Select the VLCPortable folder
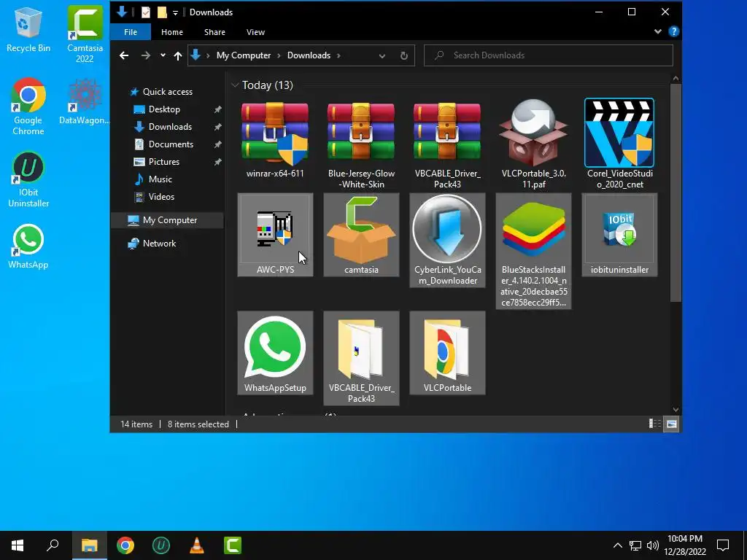The height and width of the screenshot is (560, 747). coord(447,353)
